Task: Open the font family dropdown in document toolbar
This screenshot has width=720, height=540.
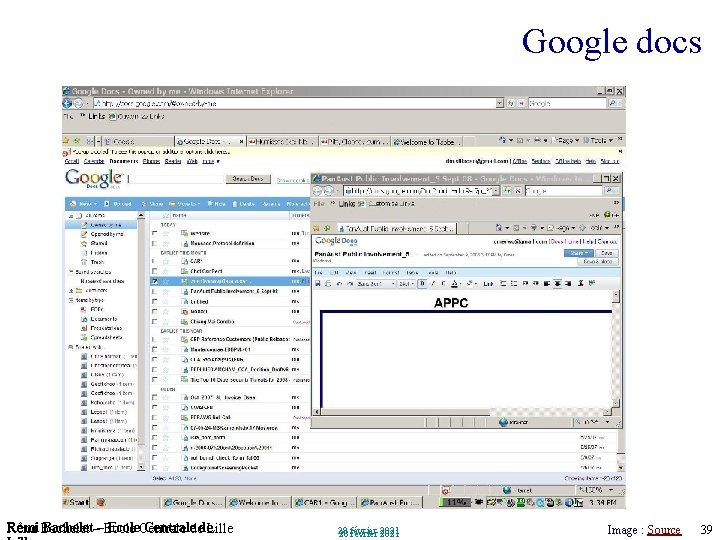Action: click(376, 284)
